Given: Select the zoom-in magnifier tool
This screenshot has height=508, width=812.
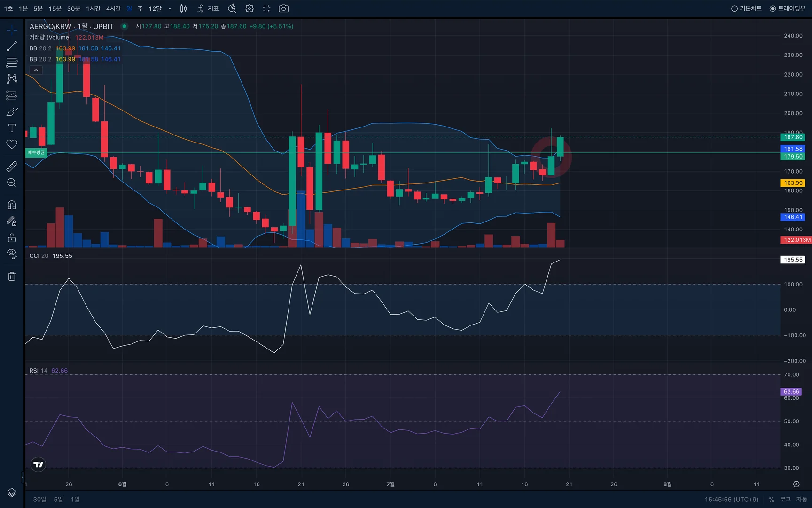Looking at the screenshot, I should pos(12,183).
